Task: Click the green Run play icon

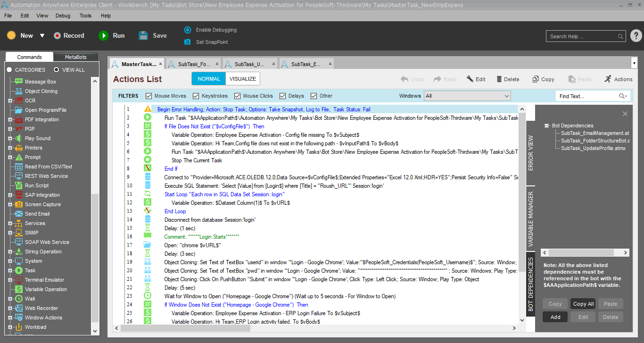Action: click(103, 35)
